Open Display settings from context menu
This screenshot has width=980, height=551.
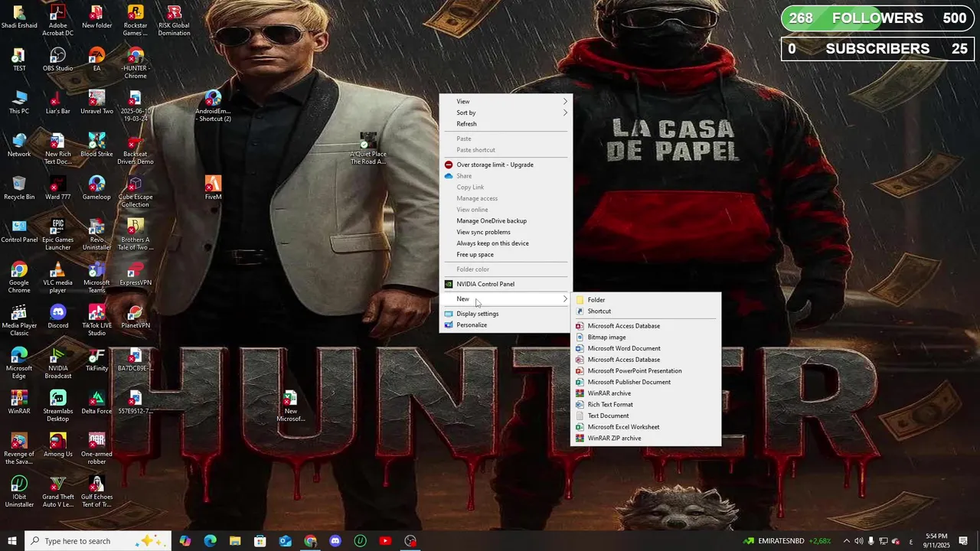pos(506,314)
